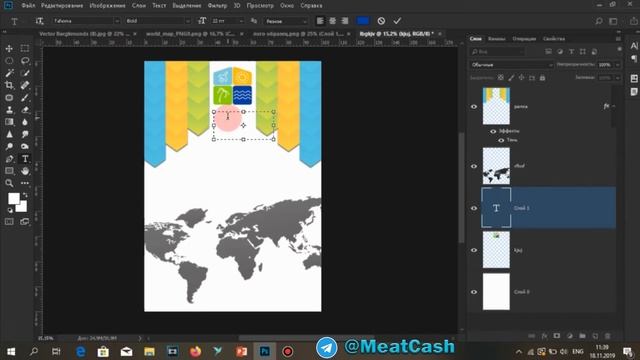Select the Rectangular Marquee tool

pyautogui.click(x=24, y=49)
